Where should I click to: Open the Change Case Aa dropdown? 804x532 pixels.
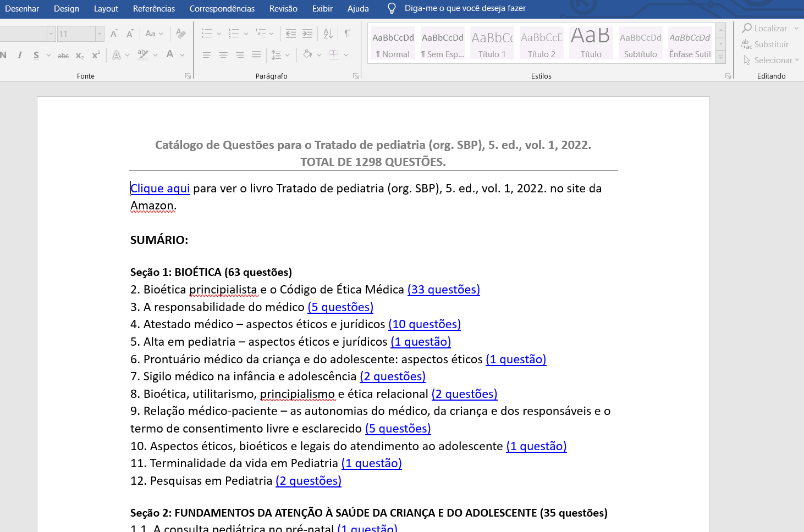click(154, 34)
